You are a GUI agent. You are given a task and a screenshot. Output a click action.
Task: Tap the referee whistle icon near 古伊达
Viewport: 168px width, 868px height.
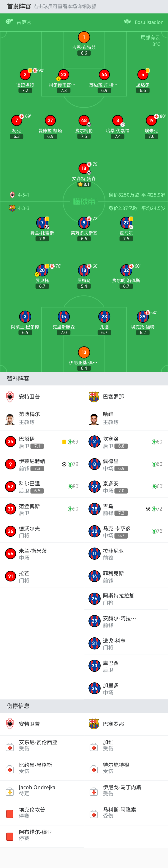pyautogui.click(x=9, y=22)
